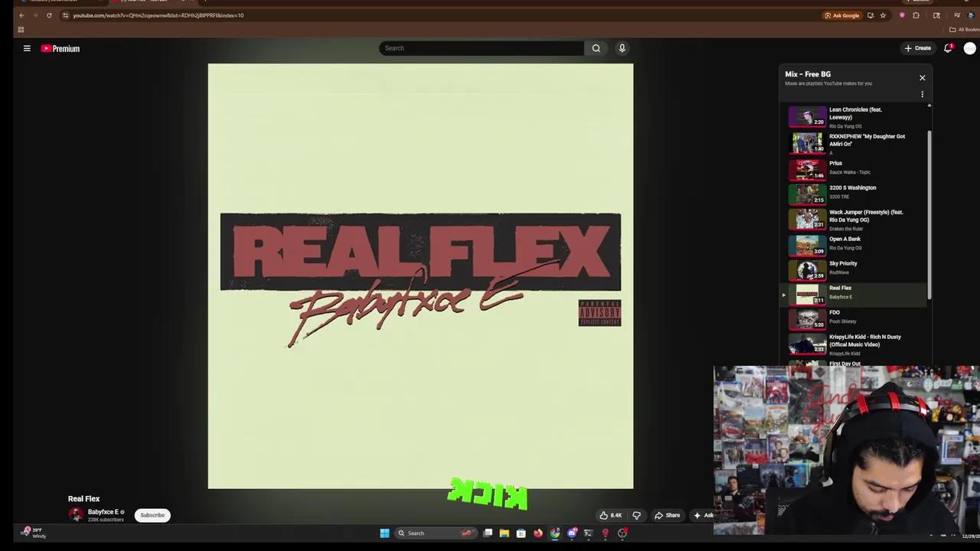Screen dimensions: 980x551
Task: Open Task View on the taskbar
Action: pyautogui.click(x=488, y=533)
